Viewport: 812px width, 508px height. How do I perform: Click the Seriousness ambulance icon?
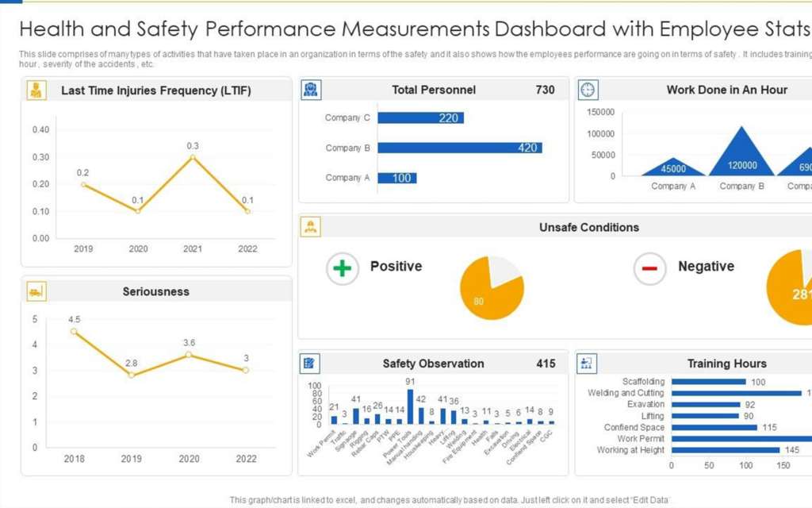click(x=36, y=291)
